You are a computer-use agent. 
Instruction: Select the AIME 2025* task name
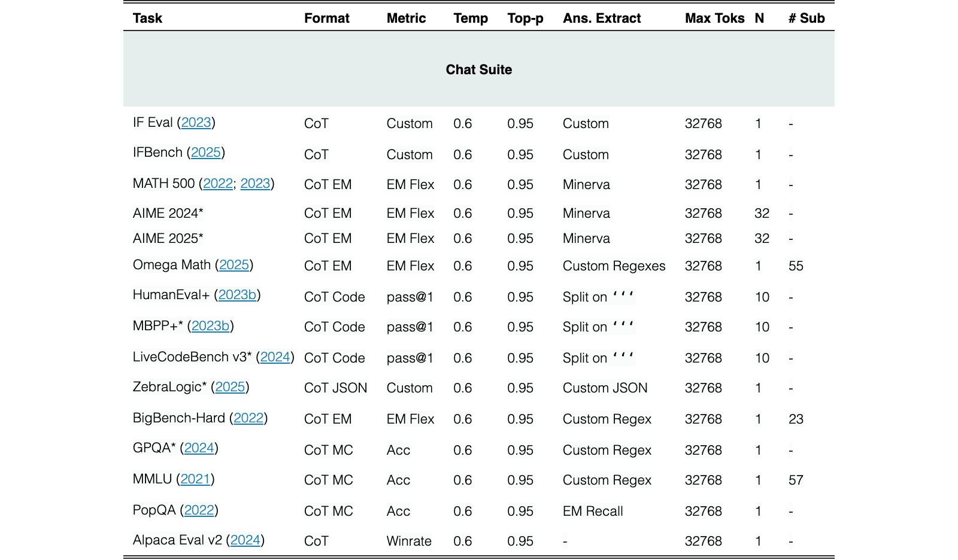[168, 239]
